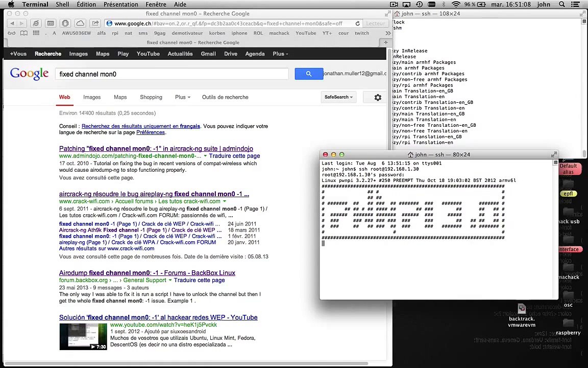Open the Google settings gear
Viewport: 588px width, 368px height.
click(x=378, y=97)
